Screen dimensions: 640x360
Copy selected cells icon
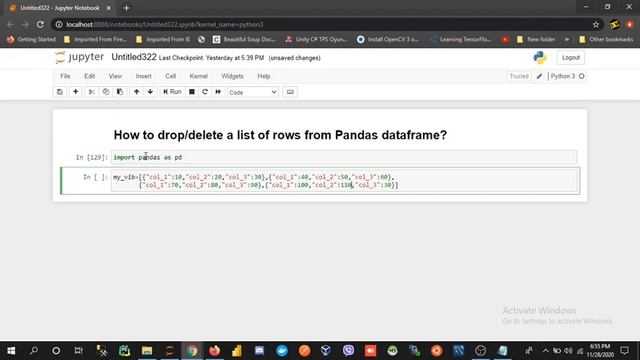pos(106,92)
